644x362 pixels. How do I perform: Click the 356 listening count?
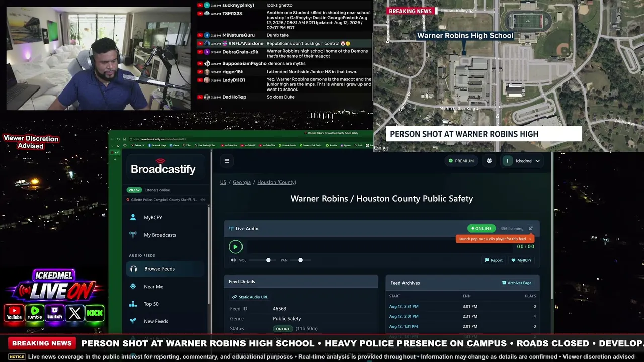click(x=512, y=228)
